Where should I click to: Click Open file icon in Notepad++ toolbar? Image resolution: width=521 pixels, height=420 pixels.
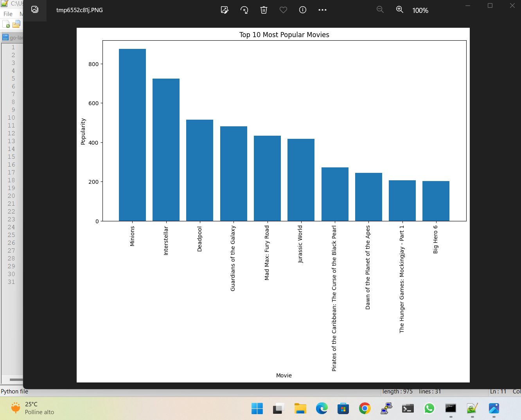tap(16, 25)
